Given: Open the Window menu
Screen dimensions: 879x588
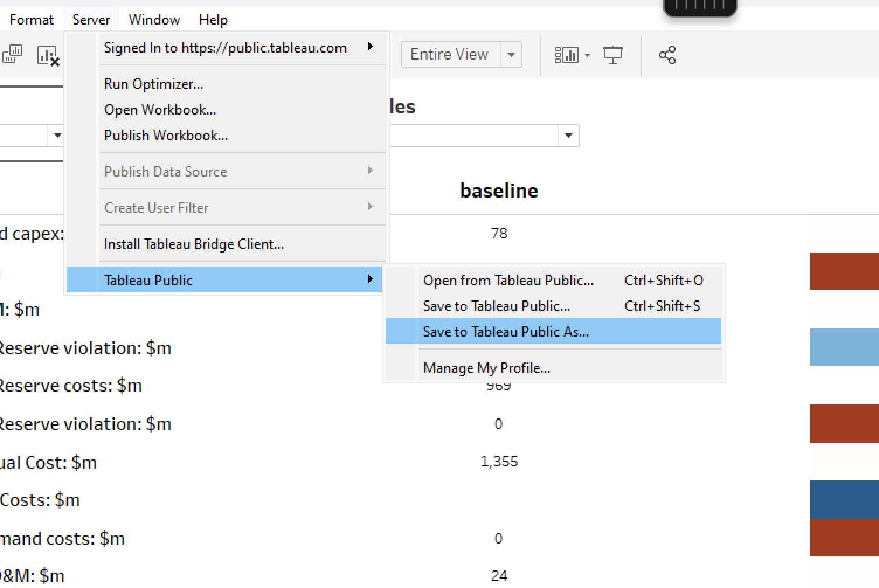Looking at the screenshot, I should [x=154, y=20].
